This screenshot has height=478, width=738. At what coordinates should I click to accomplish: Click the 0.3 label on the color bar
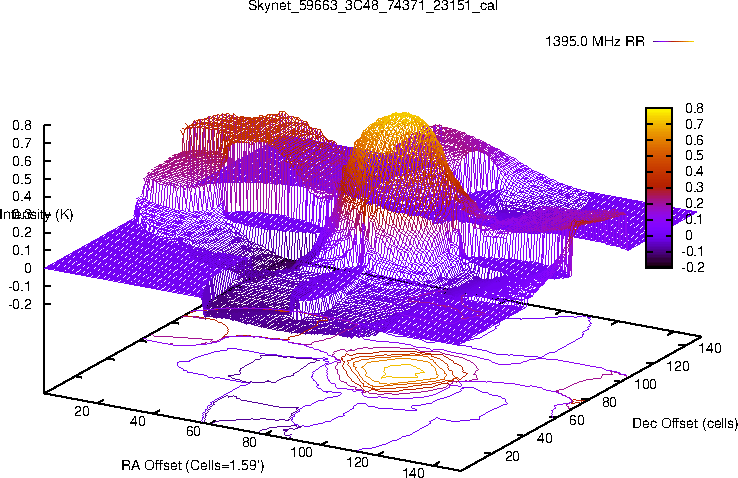(694, 188)
